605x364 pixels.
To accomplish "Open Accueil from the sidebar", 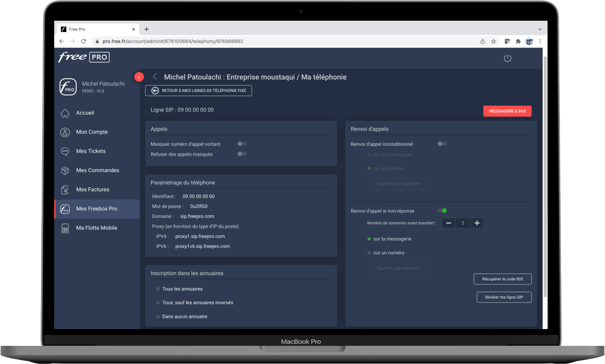I will pyautogui.click(x=85, y=113).
